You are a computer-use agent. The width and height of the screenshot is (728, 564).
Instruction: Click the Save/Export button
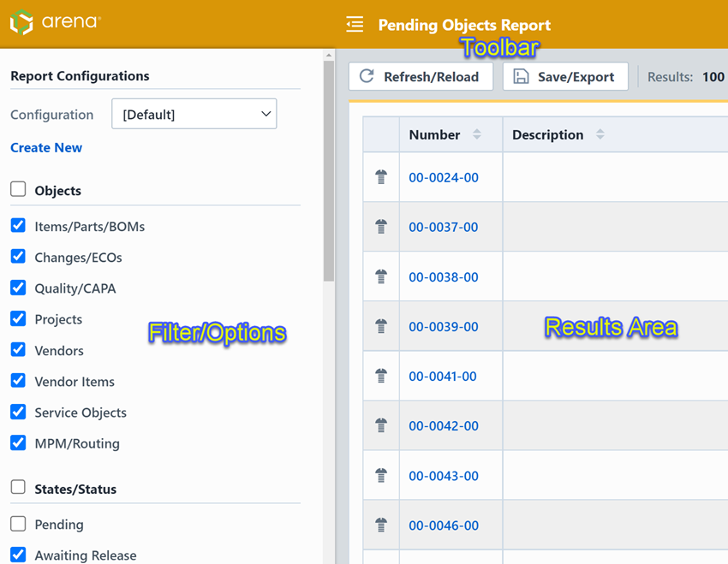click(565, 76)
